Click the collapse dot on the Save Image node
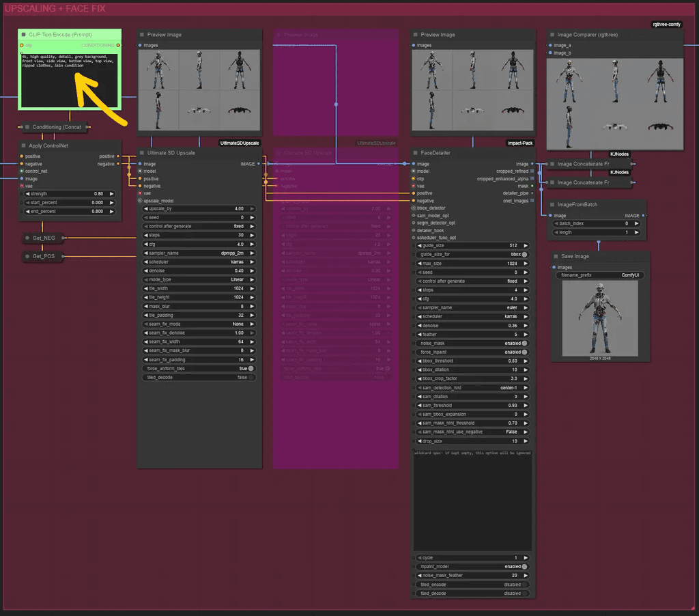The height and width of the screenshot is (616, 699). point(554,256)
